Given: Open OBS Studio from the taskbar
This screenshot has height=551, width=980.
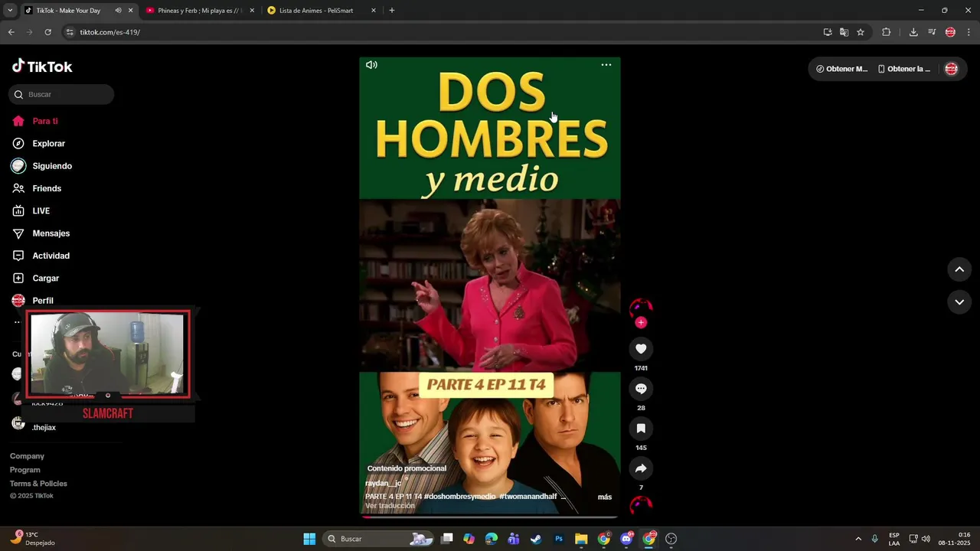Looking at the screenshot, I should pos(671,539).
